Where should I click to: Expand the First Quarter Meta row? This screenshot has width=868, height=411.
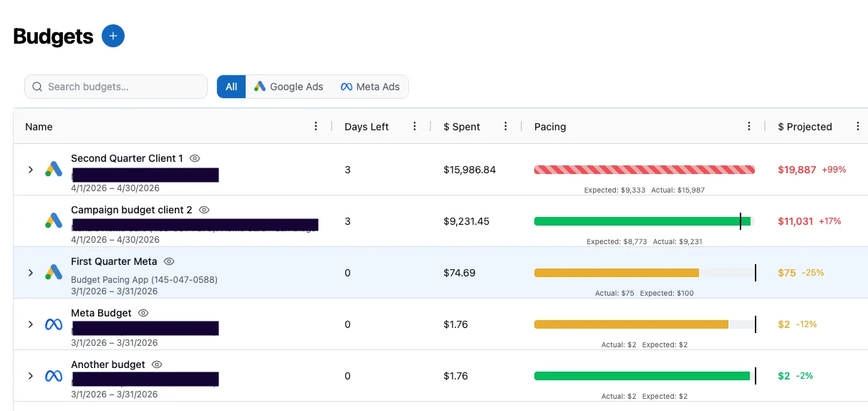click(x=30, y=273)
